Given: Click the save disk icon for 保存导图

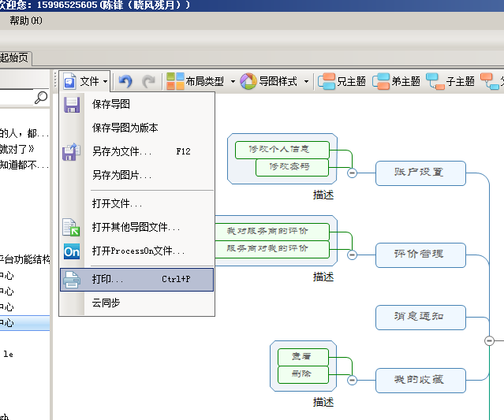Looking at the screenshot, I should 72,104.
